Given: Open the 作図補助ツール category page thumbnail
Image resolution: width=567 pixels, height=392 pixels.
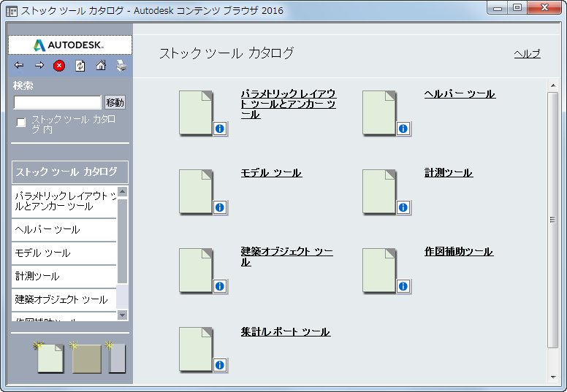Looking at the screenshot, I should pyautogui.click(x=379, y=270).
